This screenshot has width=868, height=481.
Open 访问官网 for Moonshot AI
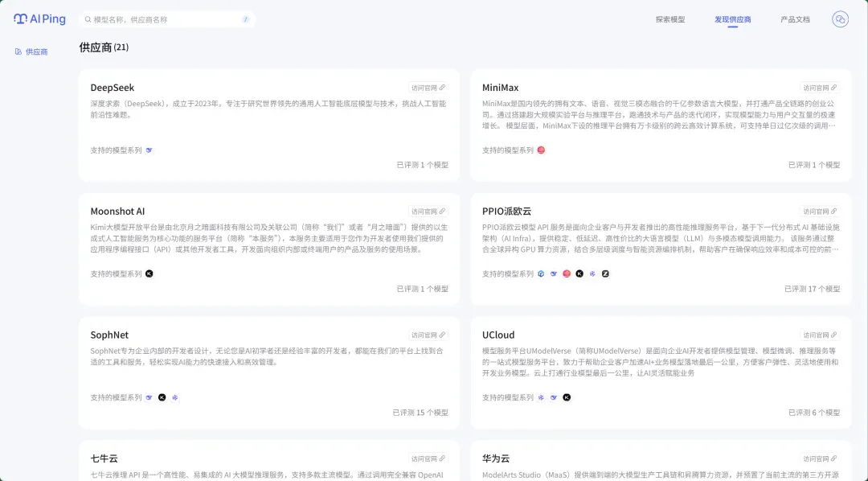(428, 211)
